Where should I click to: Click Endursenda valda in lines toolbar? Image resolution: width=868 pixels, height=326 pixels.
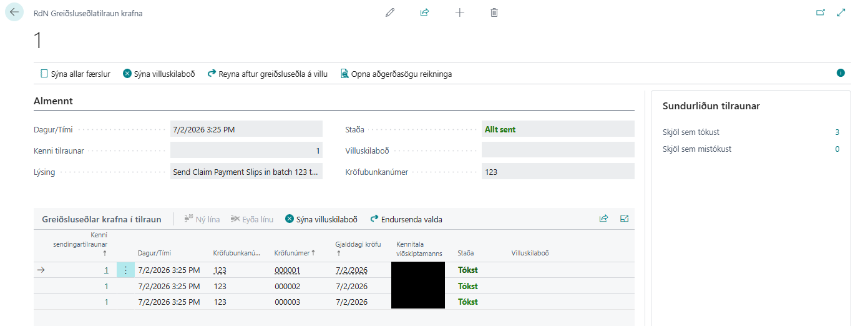coord(406,219)
